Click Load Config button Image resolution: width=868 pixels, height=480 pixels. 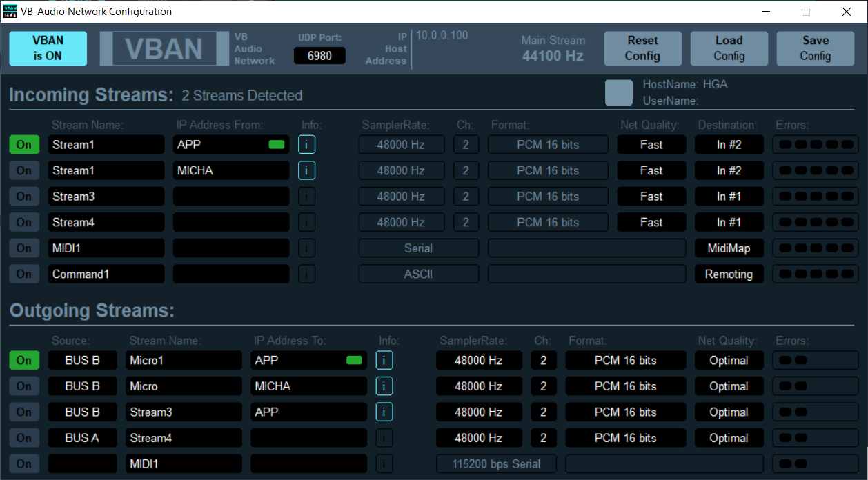coord(729,48)
